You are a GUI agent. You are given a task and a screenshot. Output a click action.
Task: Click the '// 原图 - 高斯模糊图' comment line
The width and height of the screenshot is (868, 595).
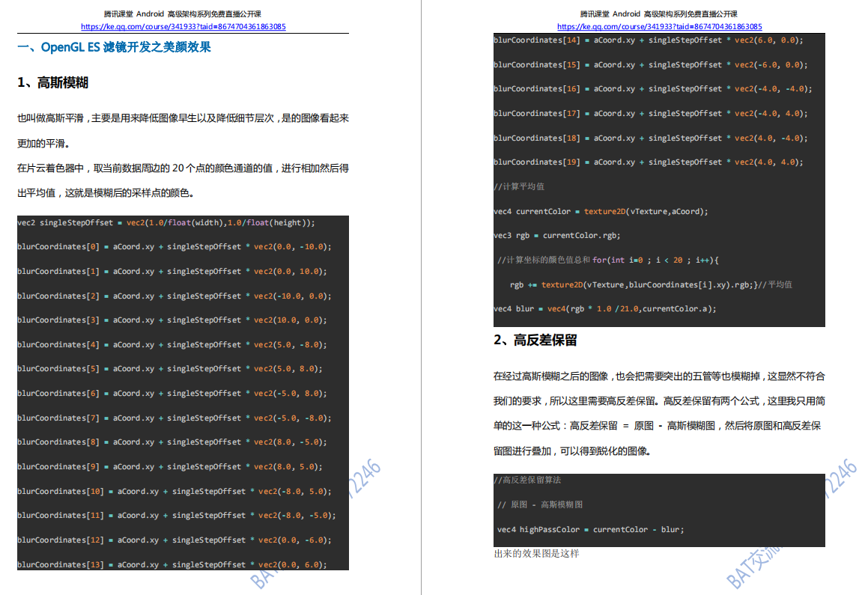coord(540,505)
